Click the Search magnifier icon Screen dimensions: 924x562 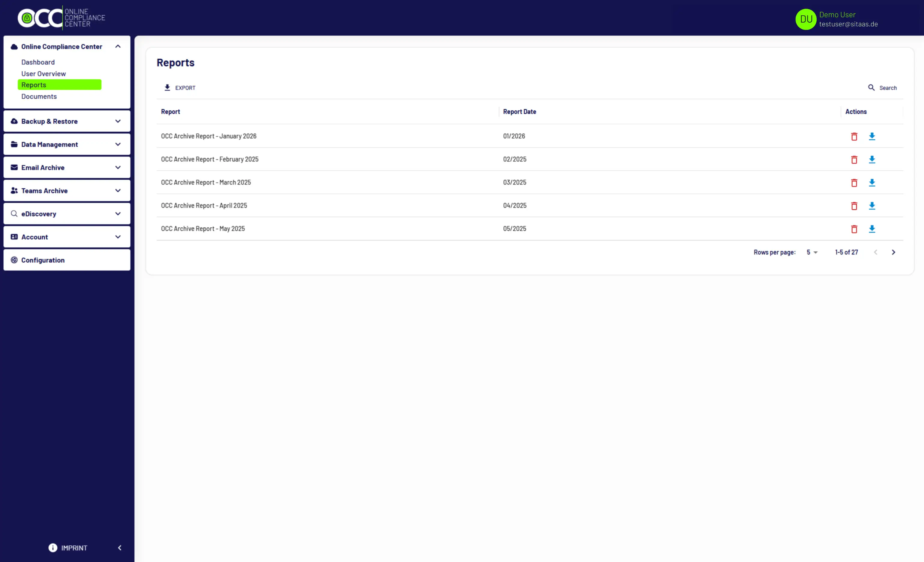(x=871, y=88)
